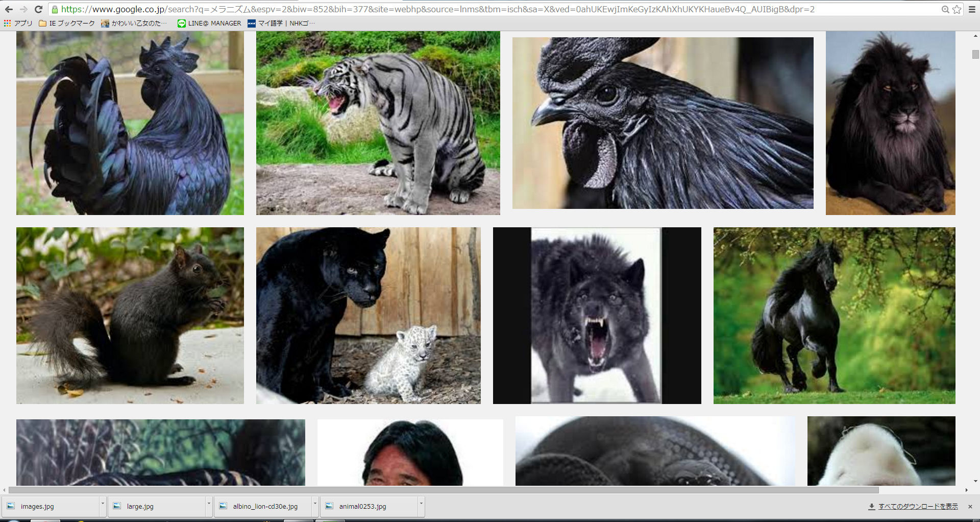Open the white furry animal image
Viewport: 980px width, 522px height.
(x=881, y=450)
